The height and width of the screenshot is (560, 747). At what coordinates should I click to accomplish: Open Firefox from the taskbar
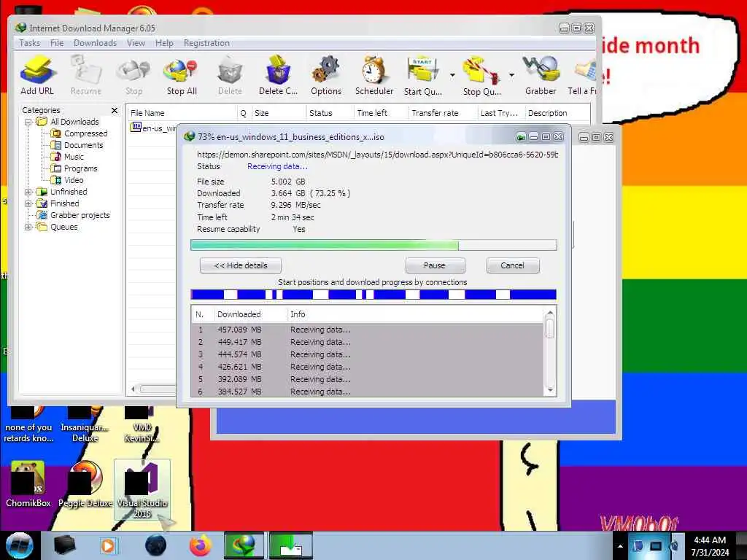201,545
